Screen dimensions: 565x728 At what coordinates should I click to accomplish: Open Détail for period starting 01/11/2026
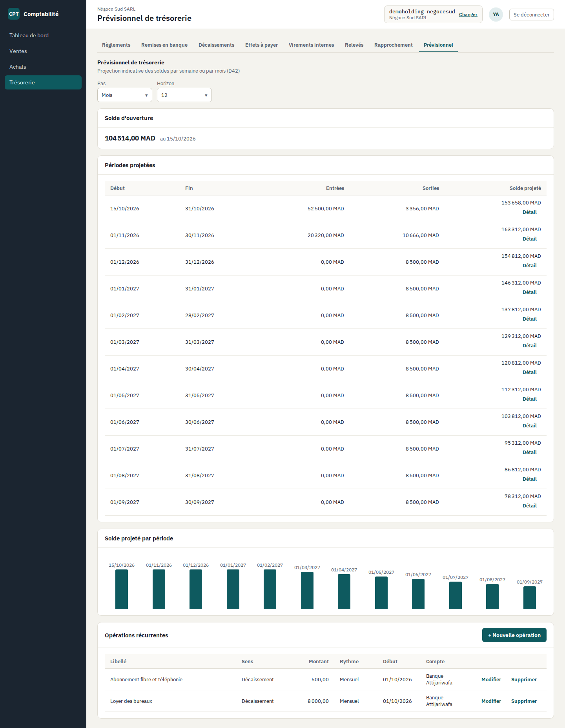530,239
